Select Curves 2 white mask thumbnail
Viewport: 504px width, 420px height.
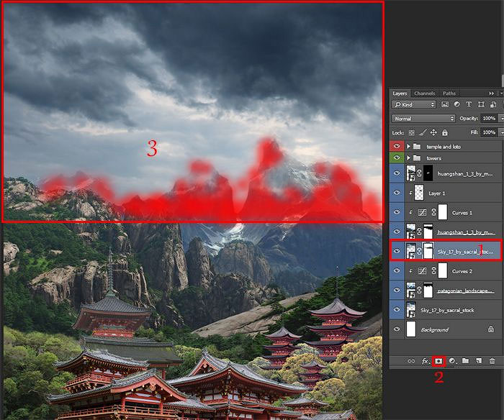coord(443,270)
